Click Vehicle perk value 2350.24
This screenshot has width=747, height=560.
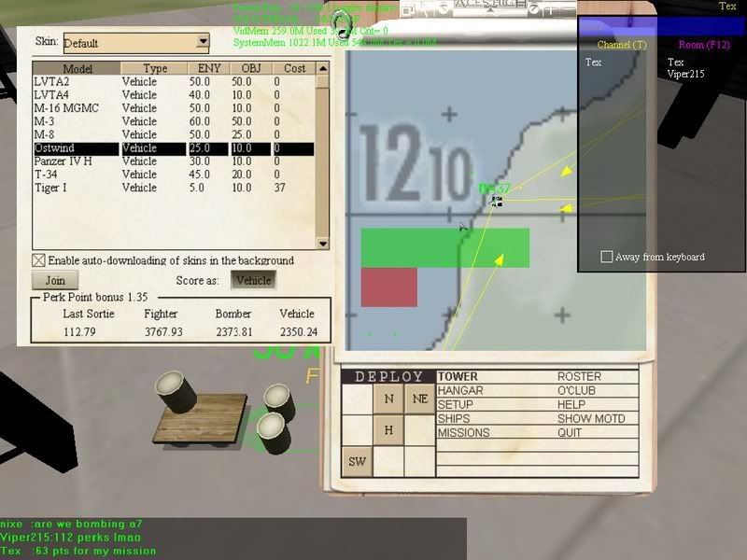pyautogui.click(x=299, y=332)
